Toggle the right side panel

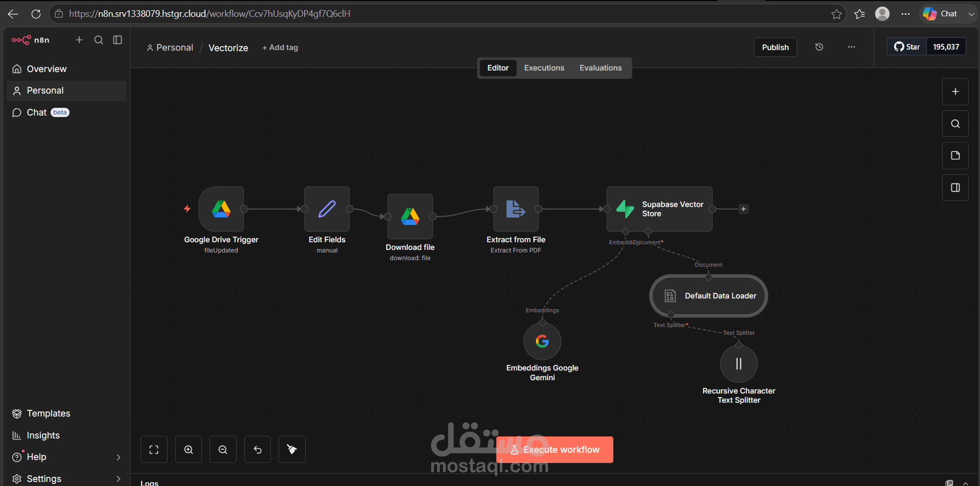click(x=955, y=188)
